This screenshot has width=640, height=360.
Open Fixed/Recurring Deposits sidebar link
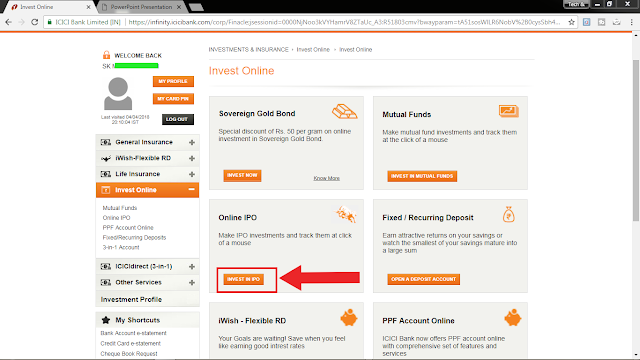pyautogui.click(x=134, y=238)
